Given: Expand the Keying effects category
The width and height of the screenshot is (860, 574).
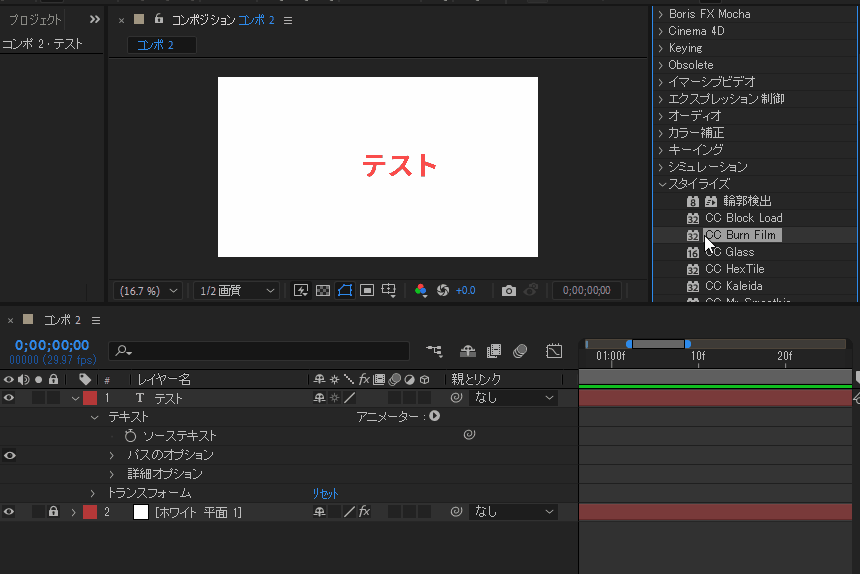Looking at the screenshot, I should pos(661,48).
